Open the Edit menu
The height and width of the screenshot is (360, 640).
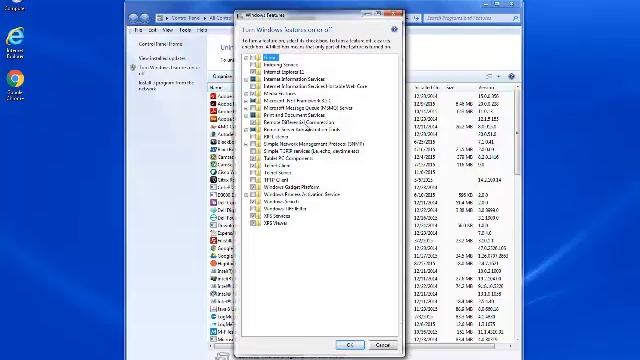pos(153,30)
